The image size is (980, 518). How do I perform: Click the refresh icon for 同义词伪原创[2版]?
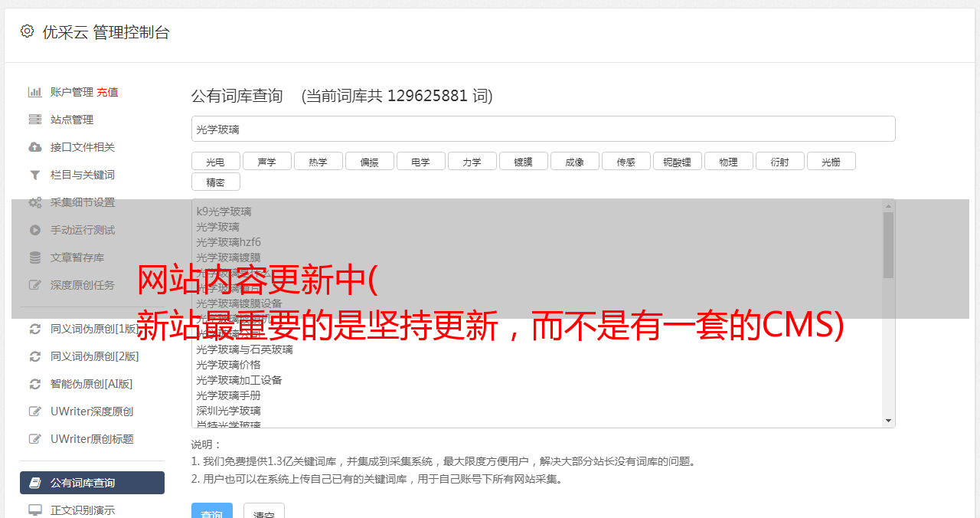[x=34, y=356]
